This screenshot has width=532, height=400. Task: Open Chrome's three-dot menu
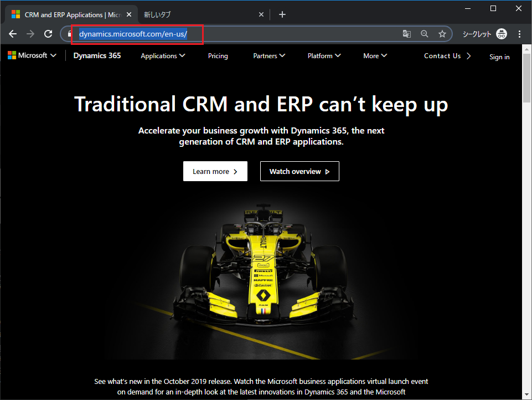[519, 34]
